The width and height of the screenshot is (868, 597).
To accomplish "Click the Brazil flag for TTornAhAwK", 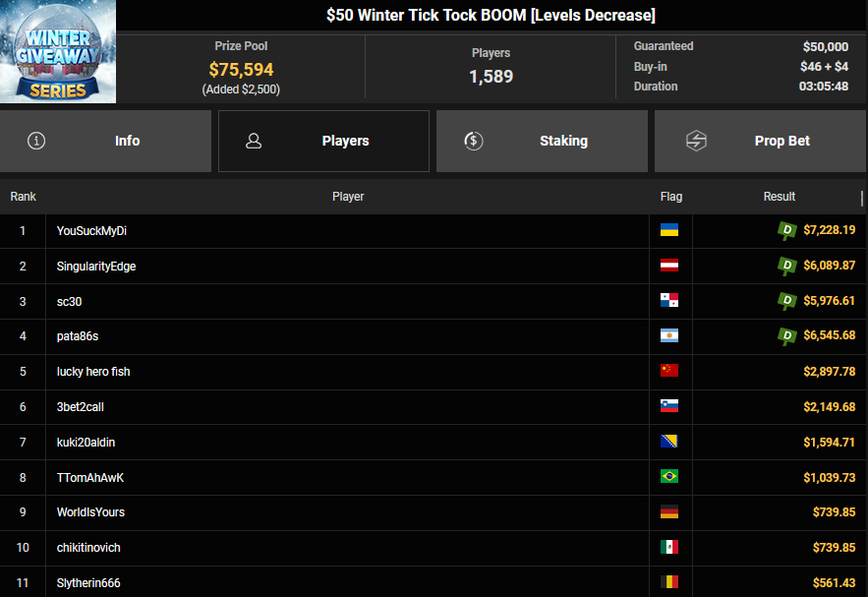I will coord(669,477).
